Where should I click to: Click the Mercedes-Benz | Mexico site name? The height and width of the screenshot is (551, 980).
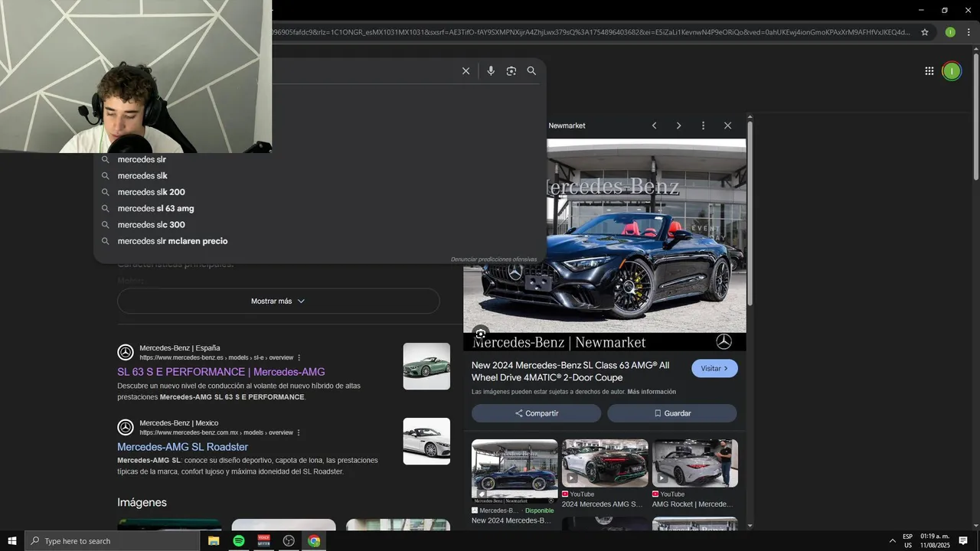(x=178, y=422)
